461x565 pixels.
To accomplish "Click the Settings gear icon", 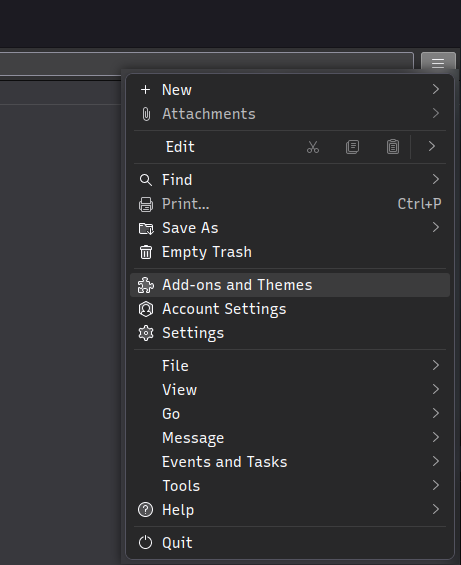I will (146, 333).
